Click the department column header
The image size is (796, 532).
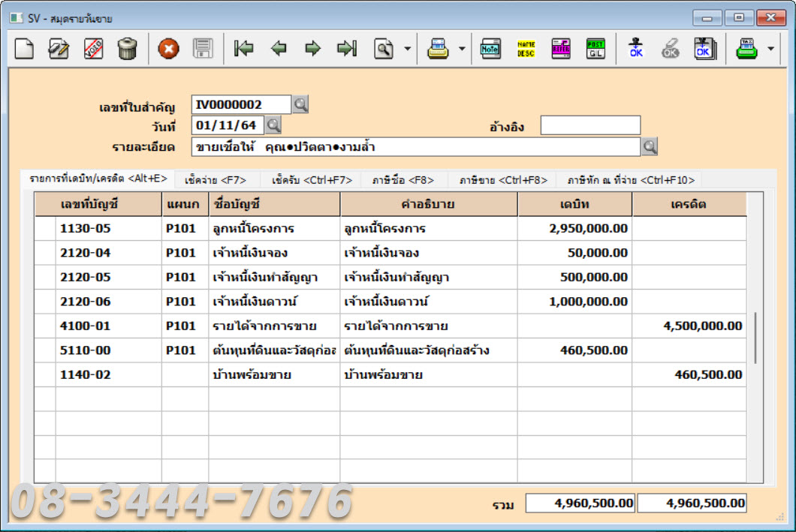(185, 204)
